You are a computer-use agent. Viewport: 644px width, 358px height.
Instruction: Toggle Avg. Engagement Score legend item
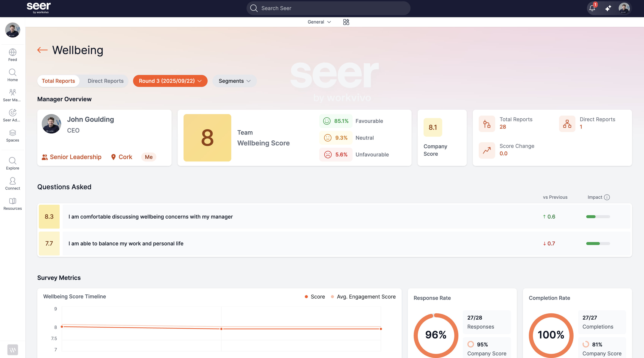click(363, 297)
